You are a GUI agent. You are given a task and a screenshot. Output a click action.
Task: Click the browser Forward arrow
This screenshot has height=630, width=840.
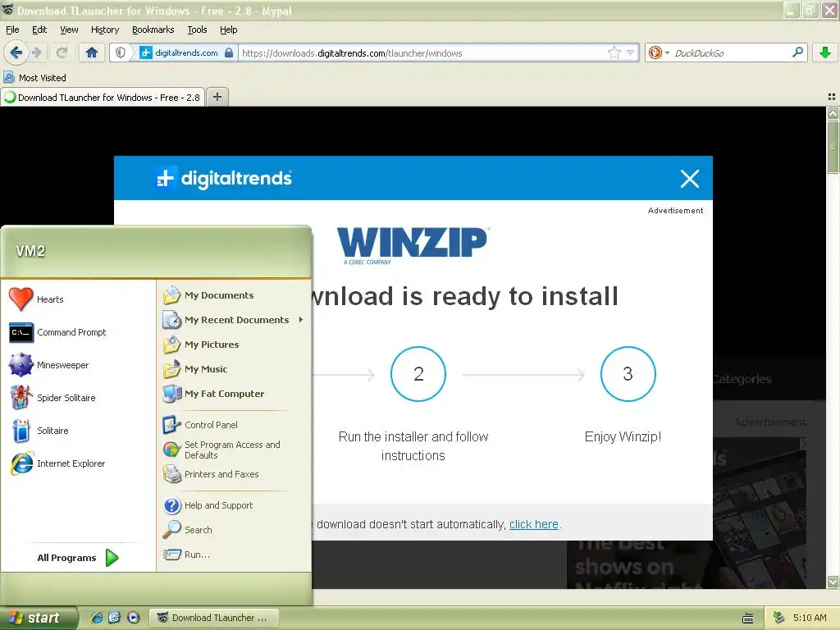pyautogui.click(x=36, y=52)
